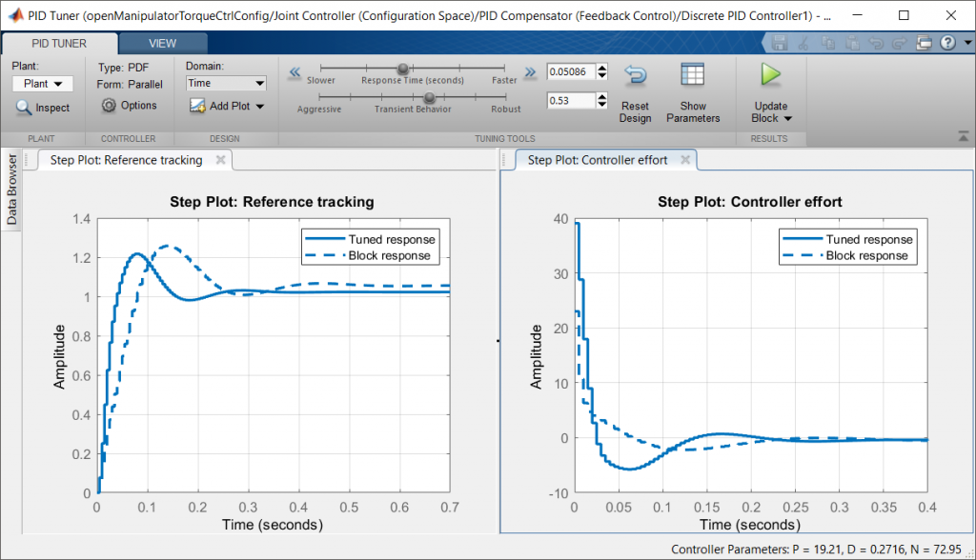Open controller Options with the gear icon
The height and width of the screenshot is (560, 976).
pos(109,106)
